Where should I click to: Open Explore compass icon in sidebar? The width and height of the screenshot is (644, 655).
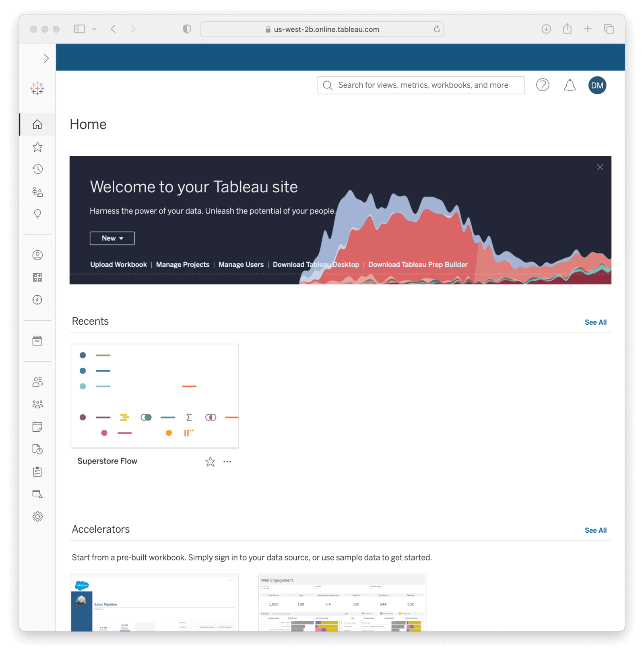(x=37, y=300)
